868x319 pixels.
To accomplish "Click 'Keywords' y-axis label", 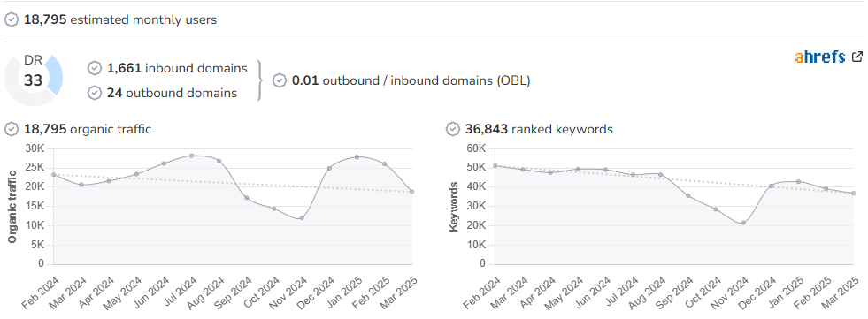I will [x=453, y=206].
